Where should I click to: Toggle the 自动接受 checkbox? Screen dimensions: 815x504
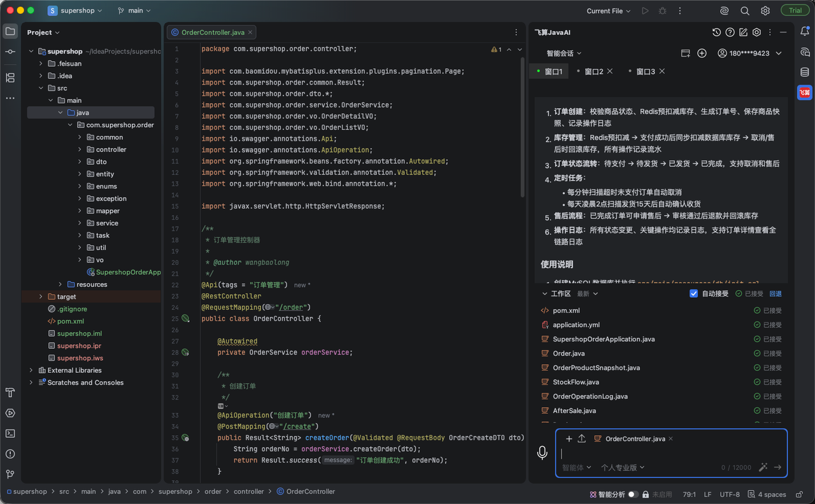coord(694,293)
